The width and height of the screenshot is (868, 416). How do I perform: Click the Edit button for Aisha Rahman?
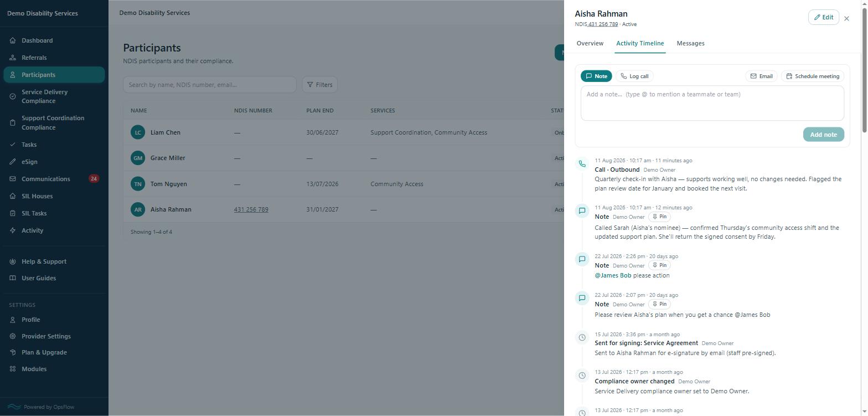(823, 17)
